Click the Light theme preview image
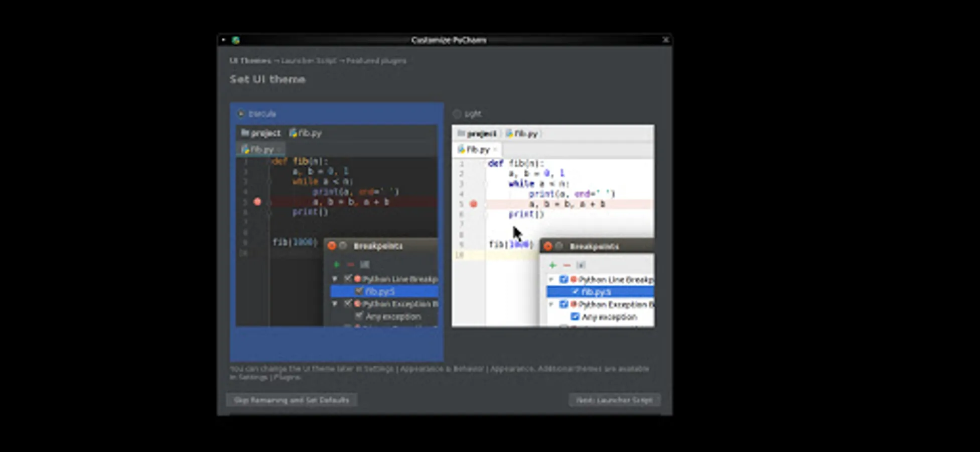This screenshot has width=980, height=452. tap(553, 225)
